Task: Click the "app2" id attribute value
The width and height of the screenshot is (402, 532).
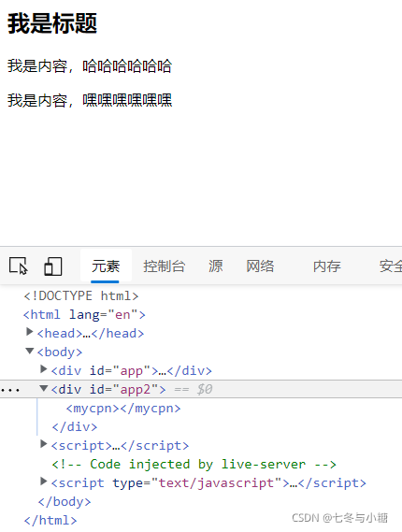Action: (x=136, y=390)
